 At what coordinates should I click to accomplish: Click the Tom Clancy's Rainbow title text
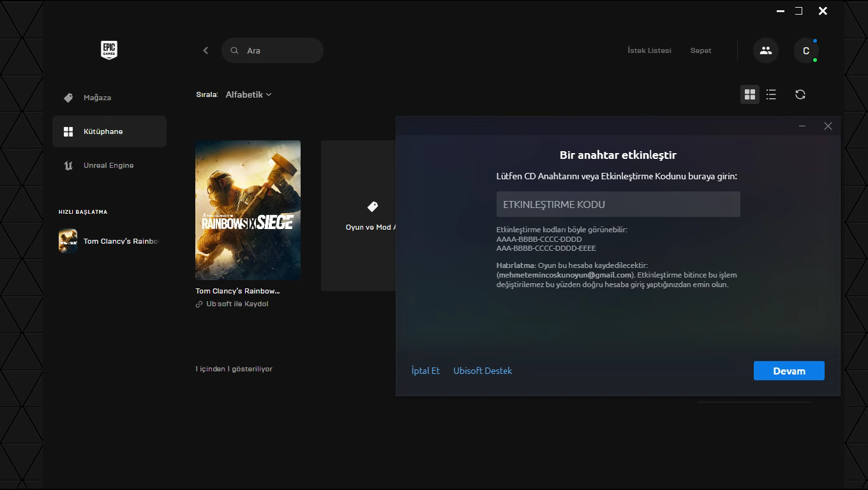237,291
